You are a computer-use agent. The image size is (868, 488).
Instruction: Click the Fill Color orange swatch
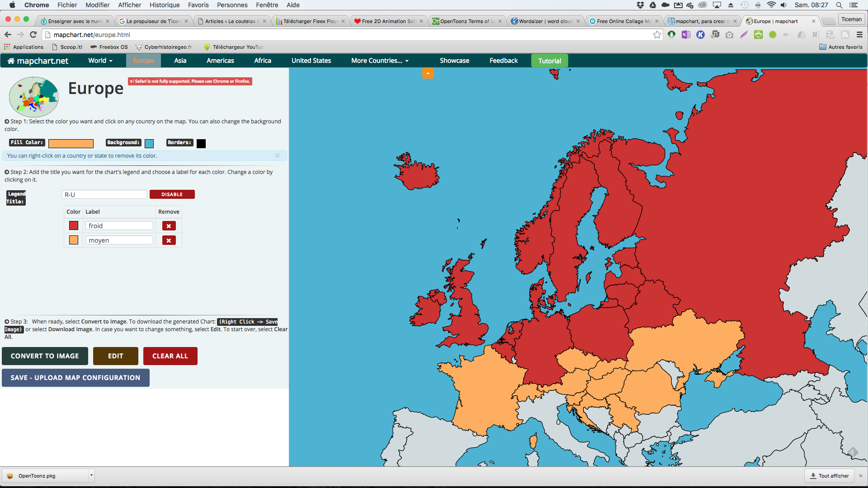pyautogui.click(x=71, y=142)
